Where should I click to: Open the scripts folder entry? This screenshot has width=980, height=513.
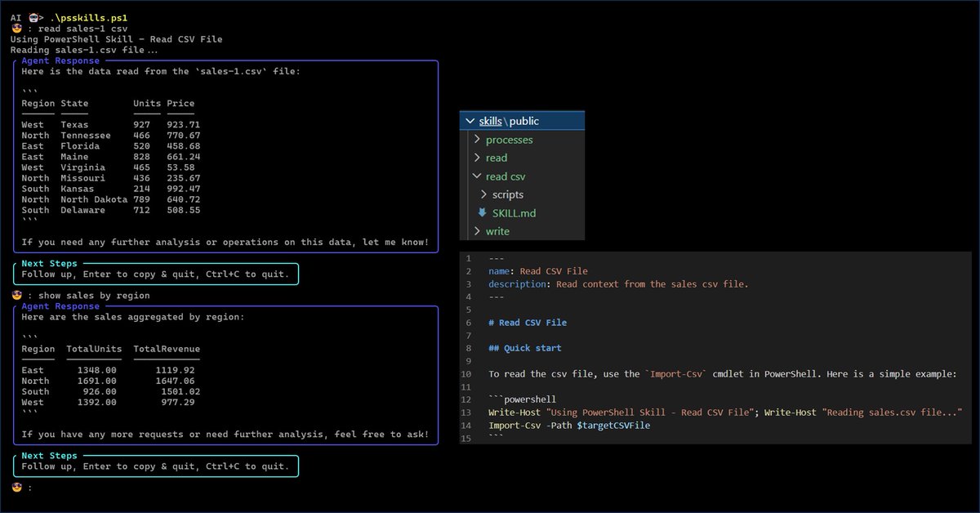[508, 194]
